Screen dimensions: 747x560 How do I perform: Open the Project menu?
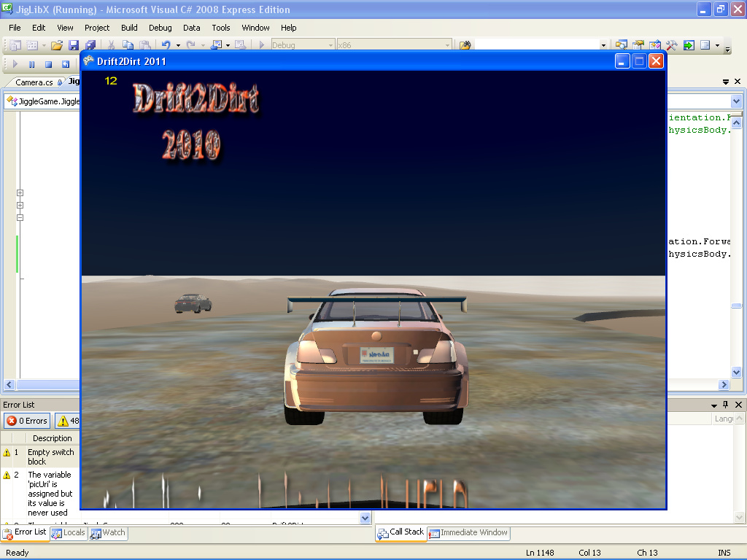click(97, 28)
